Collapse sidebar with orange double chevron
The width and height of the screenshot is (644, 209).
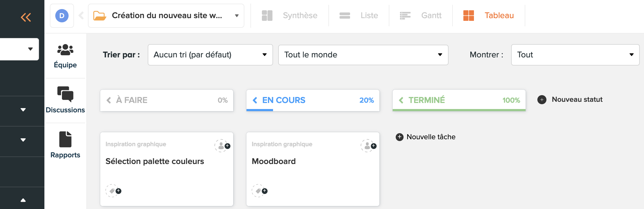coord(26,17)
